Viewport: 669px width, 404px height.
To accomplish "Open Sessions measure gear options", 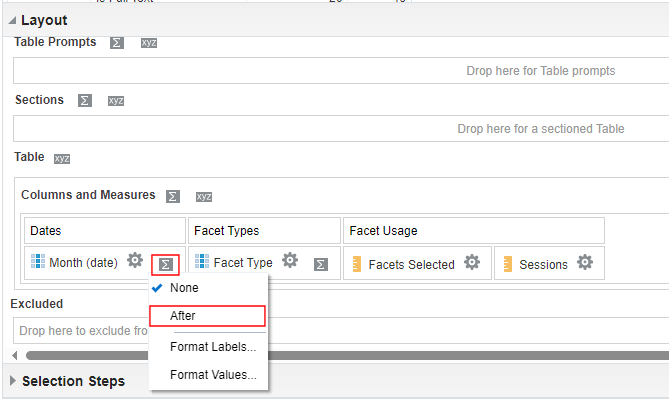I will [585, 263].
